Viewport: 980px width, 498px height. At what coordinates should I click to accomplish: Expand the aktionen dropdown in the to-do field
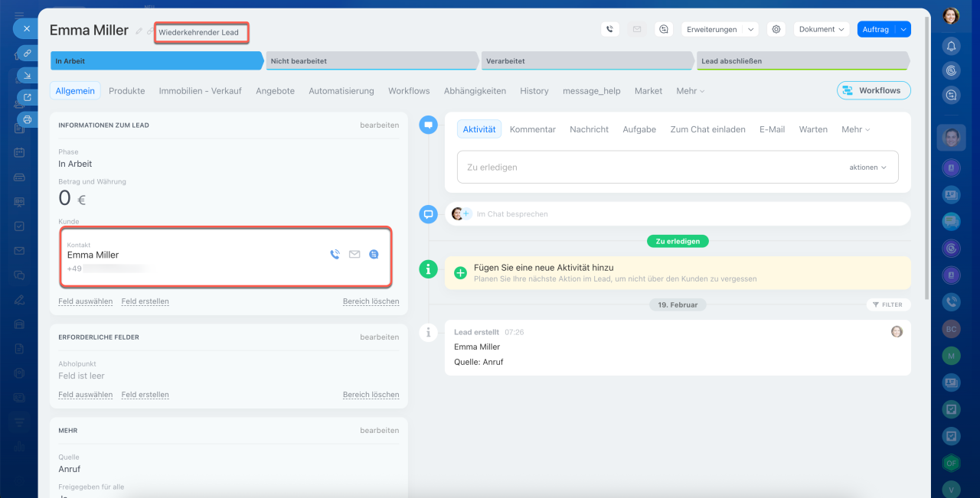(x=867, y=167)
